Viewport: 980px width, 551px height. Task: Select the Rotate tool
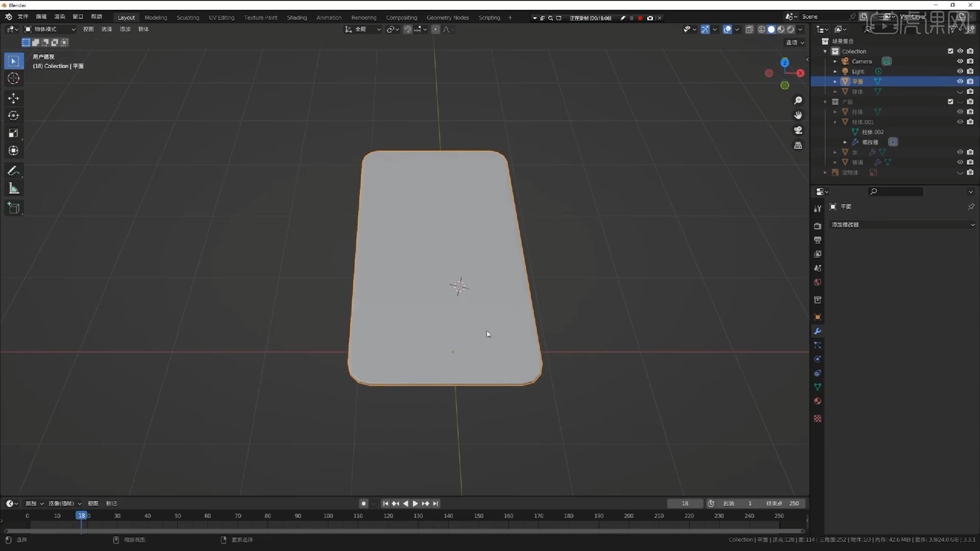click(x=14, y=116)
